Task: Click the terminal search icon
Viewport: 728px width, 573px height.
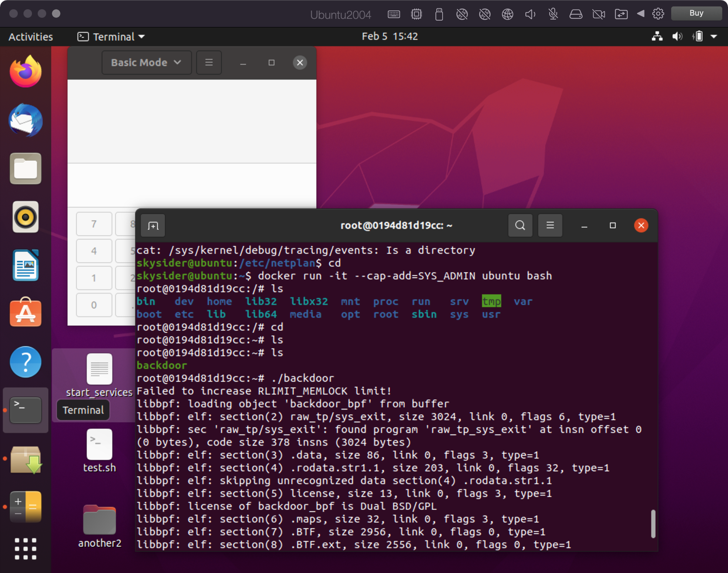Action: pos(520,225)
